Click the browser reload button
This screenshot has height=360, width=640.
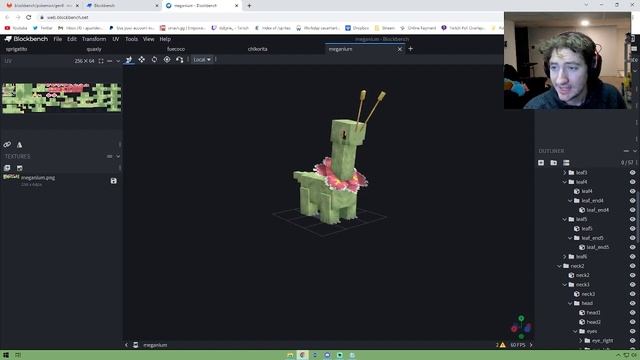29,17
